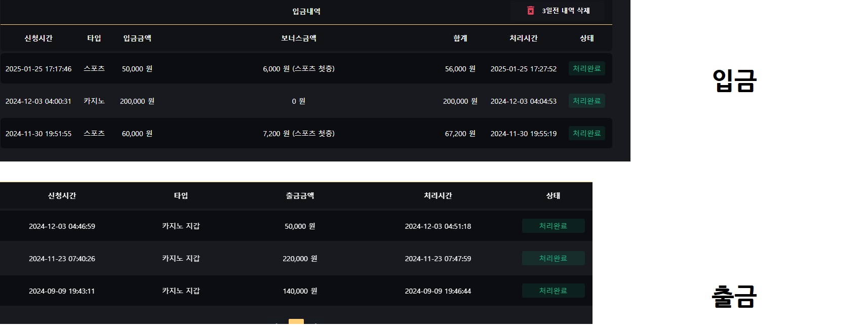The height and width of the screenshot is (327, 868).
Task: Select the 출금금액 column header
Action: coord(300,196)
